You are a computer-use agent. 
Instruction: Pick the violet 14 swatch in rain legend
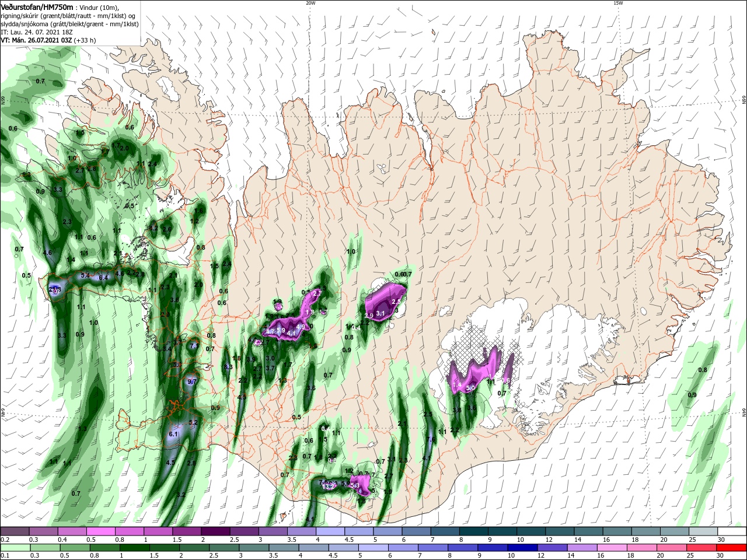pyautogui.click(x=582, y=548)
